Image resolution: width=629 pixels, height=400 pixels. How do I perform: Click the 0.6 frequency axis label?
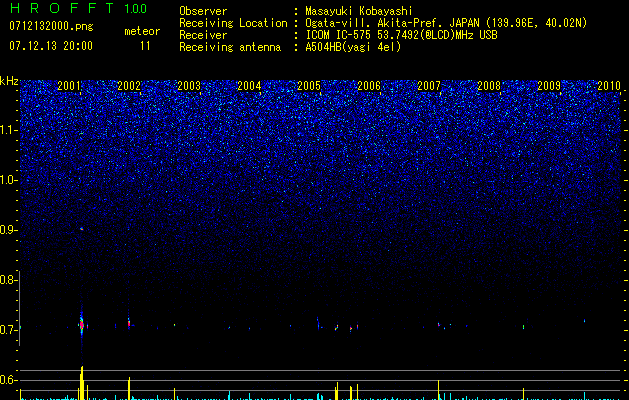tap(8, 380)
